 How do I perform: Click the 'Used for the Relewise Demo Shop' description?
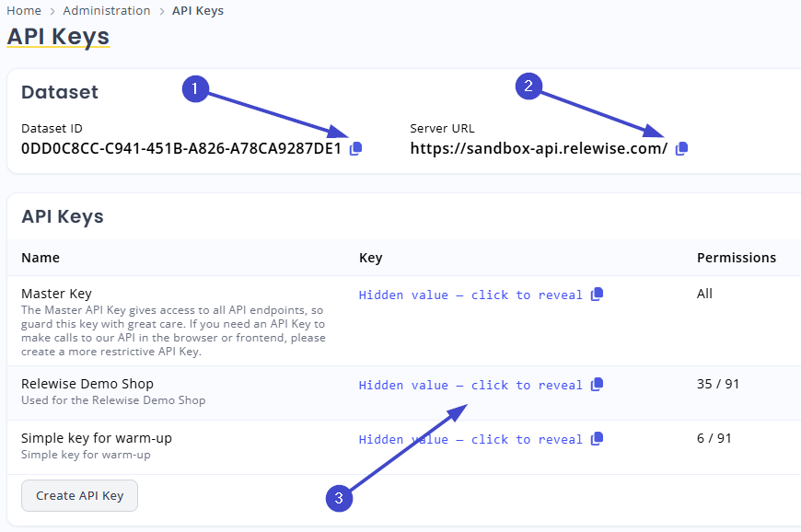click(x=113, y=400)
